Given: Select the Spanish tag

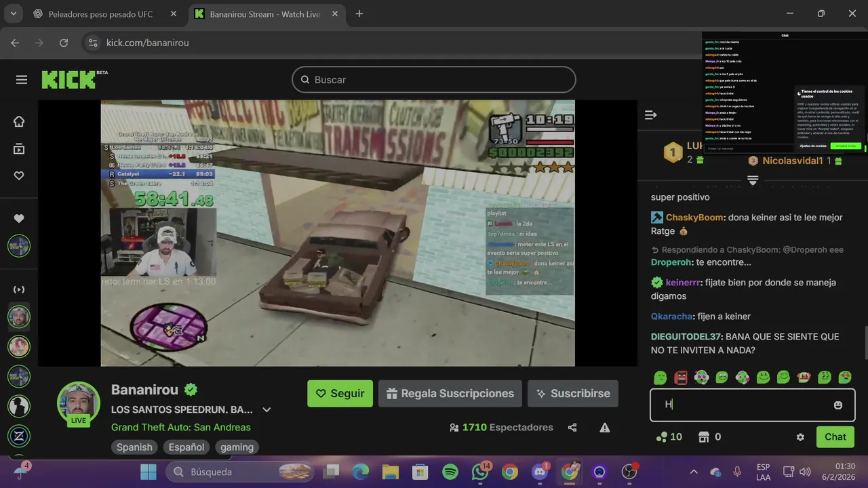Looking at the screenshot, I should [134, 447].
